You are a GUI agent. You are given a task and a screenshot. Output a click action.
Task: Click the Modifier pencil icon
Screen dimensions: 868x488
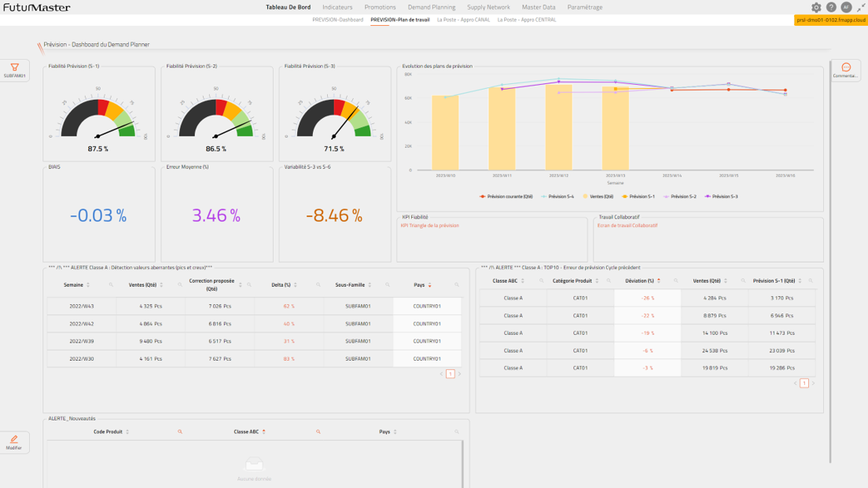pos(13,438)
